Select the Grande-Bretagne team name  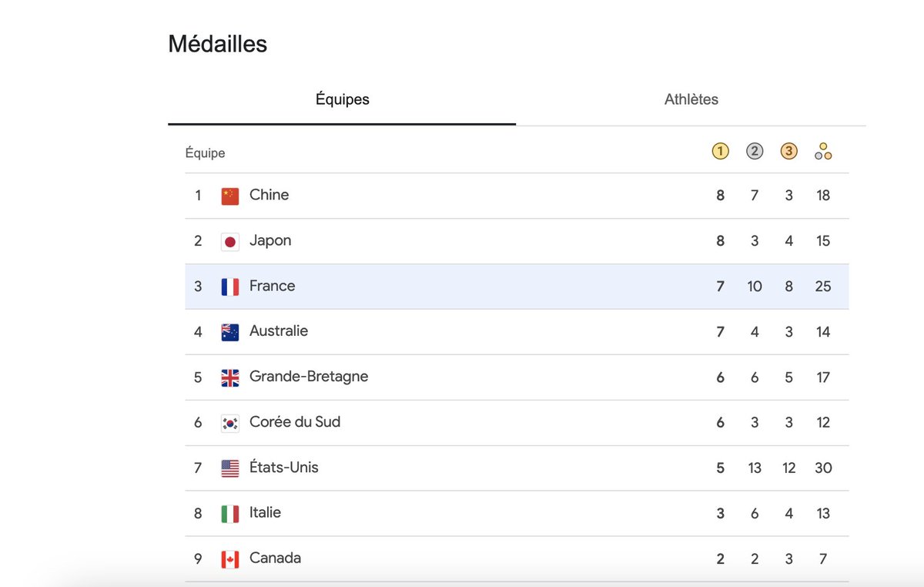pyautogui.click(x=309, y=377)
